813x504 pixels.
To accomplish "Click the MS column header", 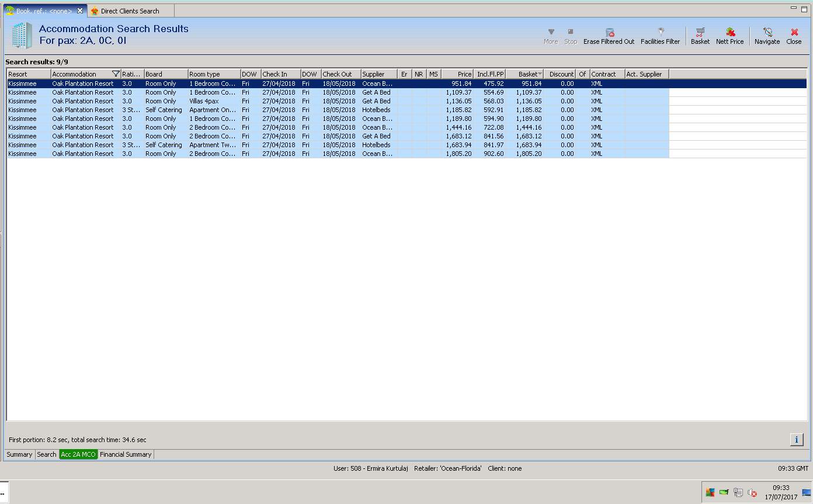I will 434,74.
